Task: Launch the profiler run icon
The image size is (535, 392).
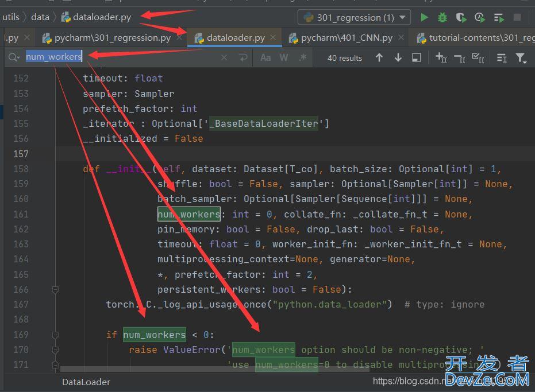Action: (480, 17)
